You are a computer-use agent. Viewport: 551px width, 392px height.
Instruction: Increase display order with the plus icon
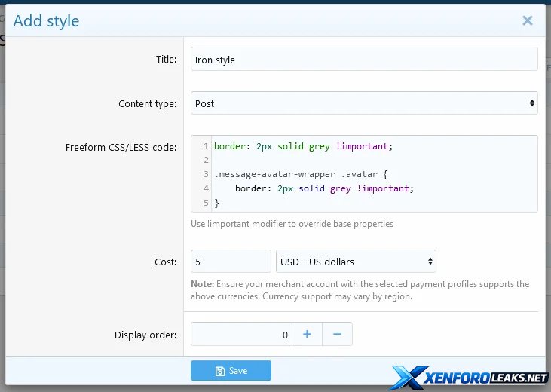pyautogui.click(x=307, y=334)
